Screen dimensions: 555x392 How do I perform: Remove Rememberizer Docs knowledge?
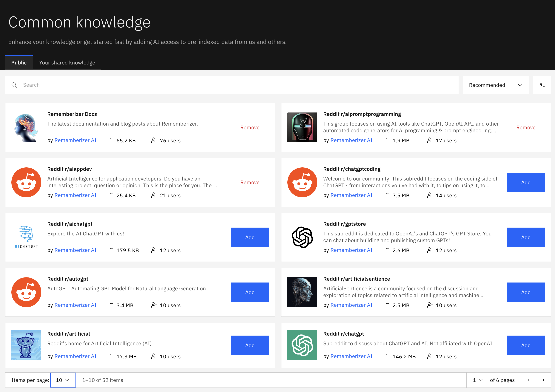[250, 127]
